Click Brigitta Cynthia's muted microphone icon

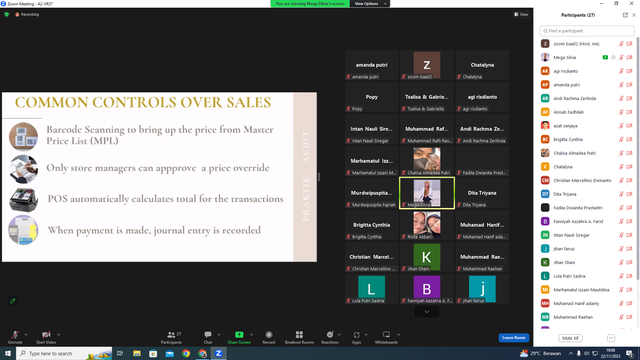point(621,140)
